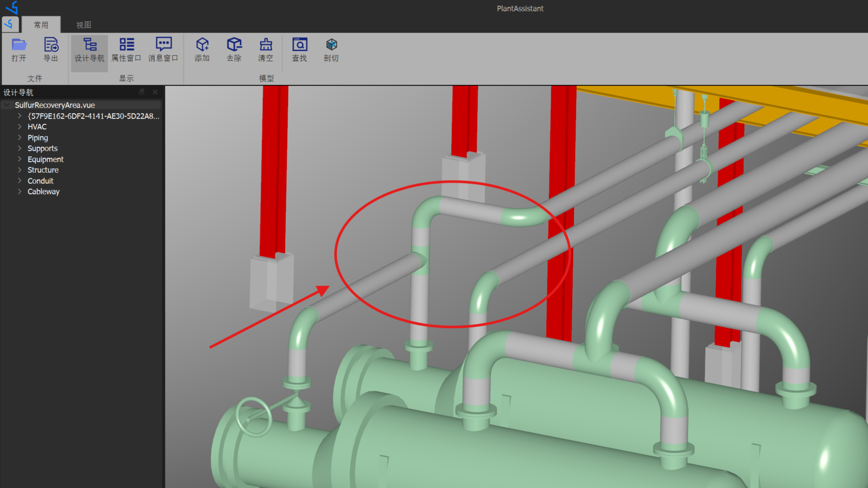This screenshot has height=488, width=868.
Task: Collapse the SulfurRecoveryArea.vue root node
Action: 7,105
